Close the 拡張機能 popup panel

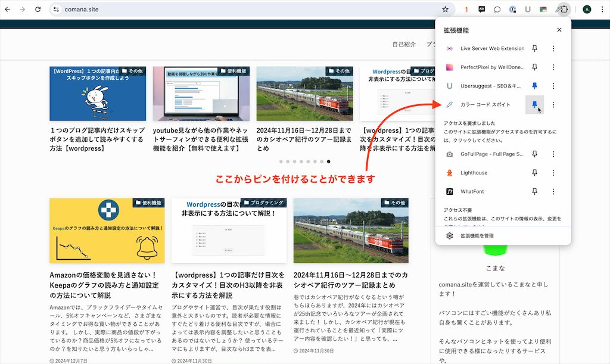559,30
